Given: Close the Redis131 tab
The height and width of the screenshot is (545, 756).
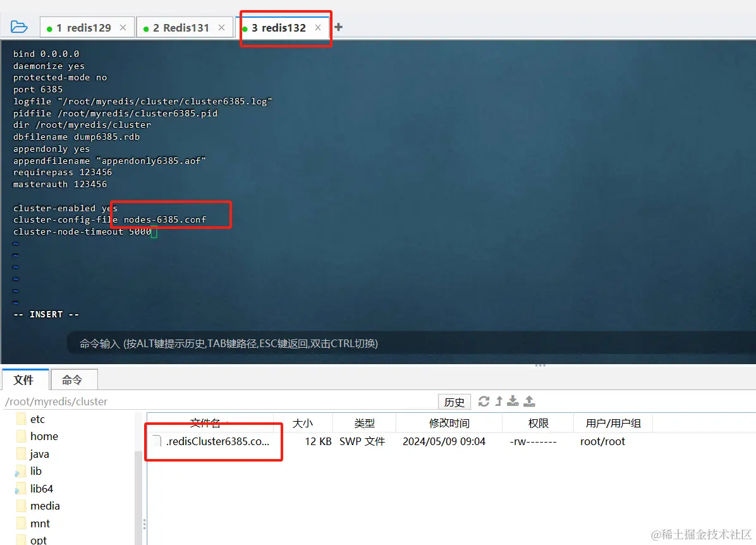Looking at the screenshot, I should click(221, 27).
